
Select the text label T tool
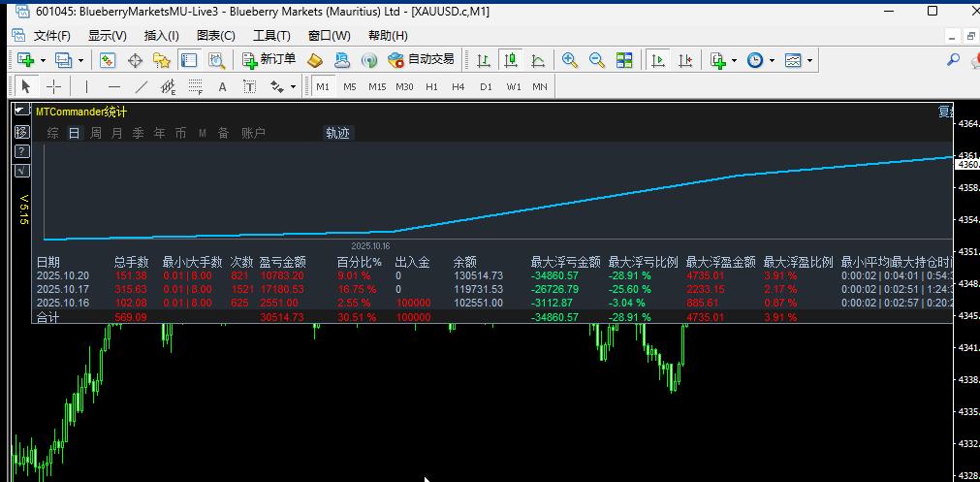[x=249, y=86]
